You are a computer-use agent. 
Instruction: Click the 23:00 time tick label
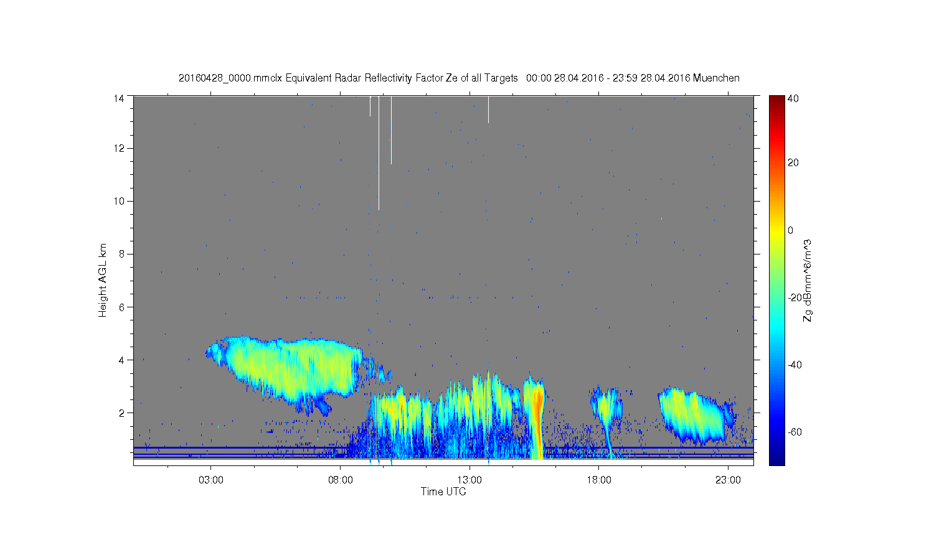tap(728, 480)
